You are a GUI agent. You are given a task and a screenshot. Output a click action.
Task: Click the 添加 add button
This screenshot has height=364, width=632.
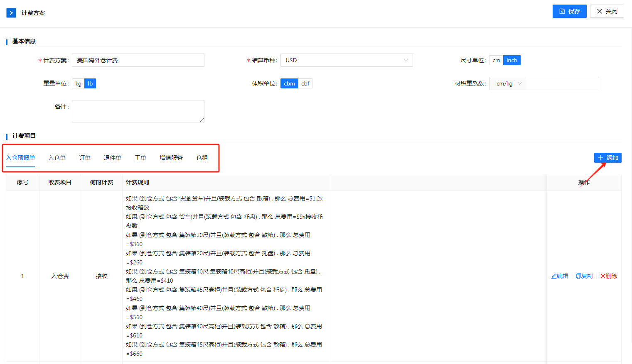[x=607, y=158]
